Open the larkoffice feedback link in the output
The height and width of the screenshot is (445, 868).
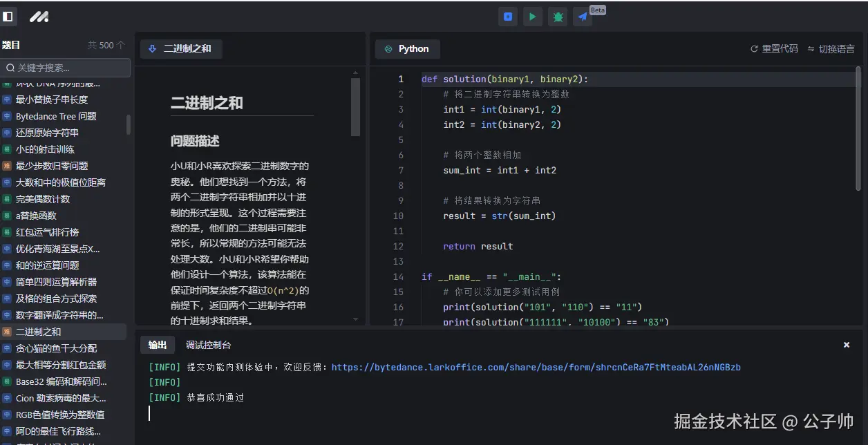pos(536,367)
